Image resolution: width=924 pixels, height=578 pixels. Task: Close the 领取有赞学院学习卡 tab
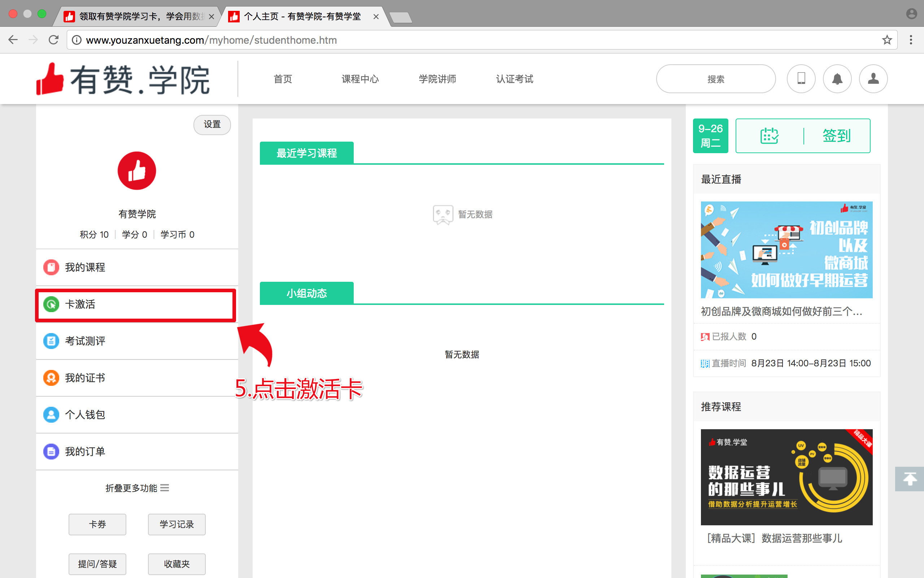tap(211, 17)
